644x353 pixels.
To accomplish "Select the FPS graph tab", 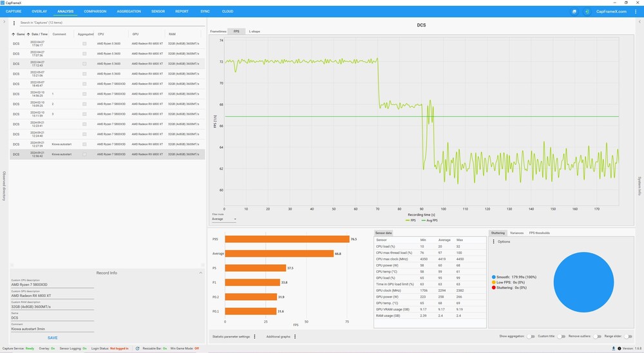I will [x=236, y=31].
